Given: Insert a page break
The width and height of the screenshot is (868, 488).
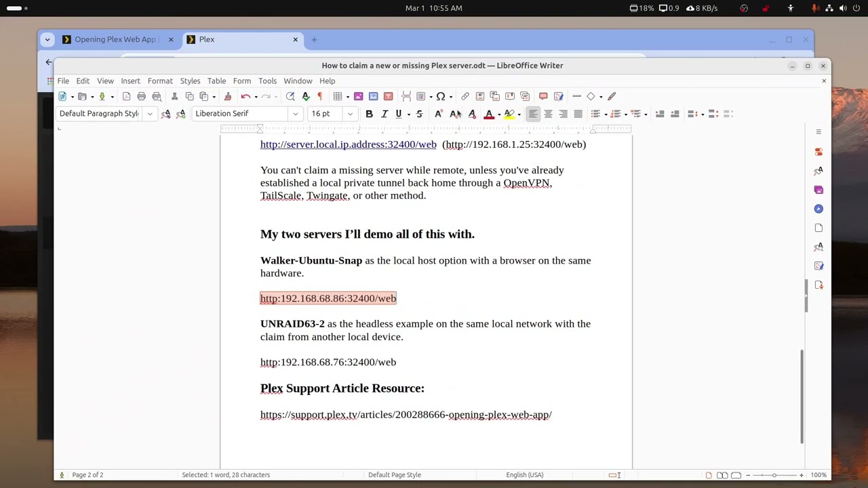Looking at the screenshot, I should [x=406, y=96].
